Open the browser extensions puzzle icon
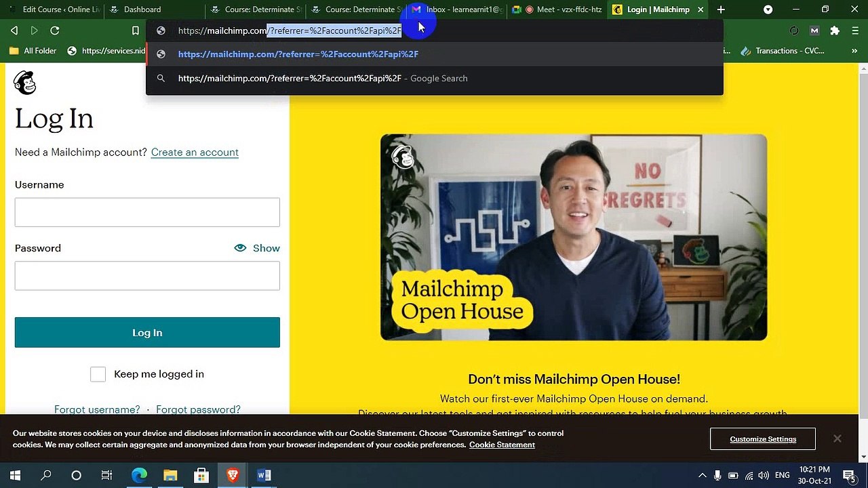The image size is (868, 488). (835, 30)
